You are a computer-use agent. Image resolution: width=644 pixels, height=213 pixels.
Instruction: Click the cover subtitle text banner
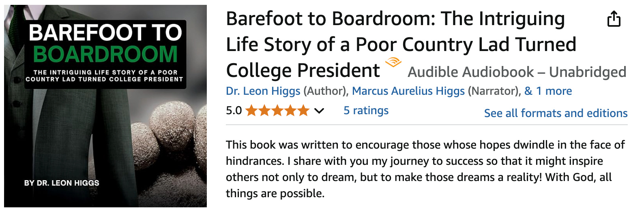pos(104,76)
